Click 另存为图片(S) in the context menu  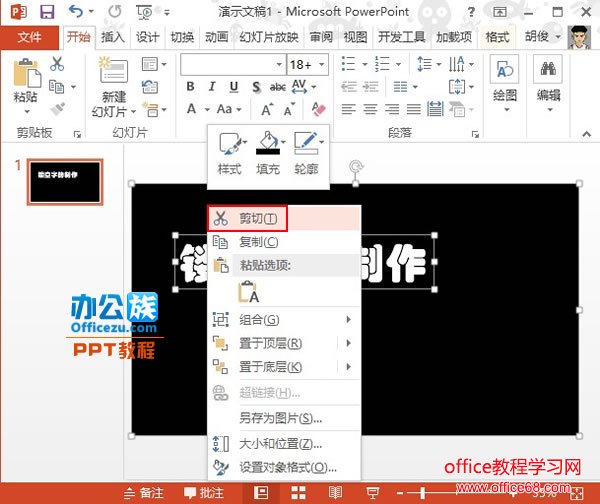284,418
